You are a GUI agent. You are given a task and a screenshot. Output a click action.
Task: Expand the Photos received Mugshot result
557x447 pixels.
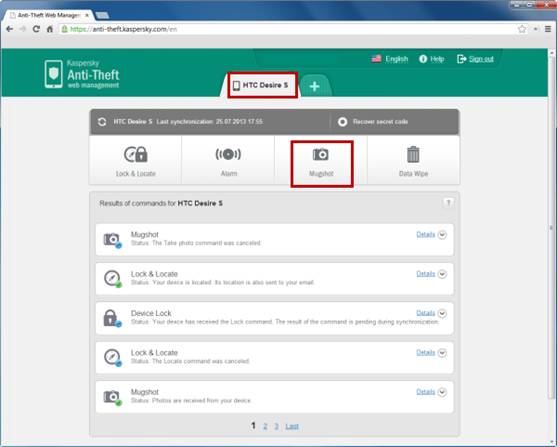pos(442,392)
